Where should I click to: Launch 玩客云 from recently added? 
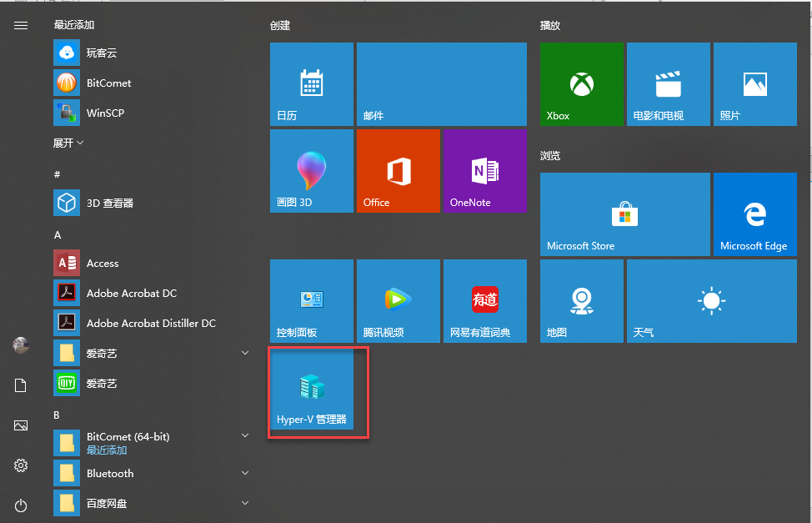(153, 53)
